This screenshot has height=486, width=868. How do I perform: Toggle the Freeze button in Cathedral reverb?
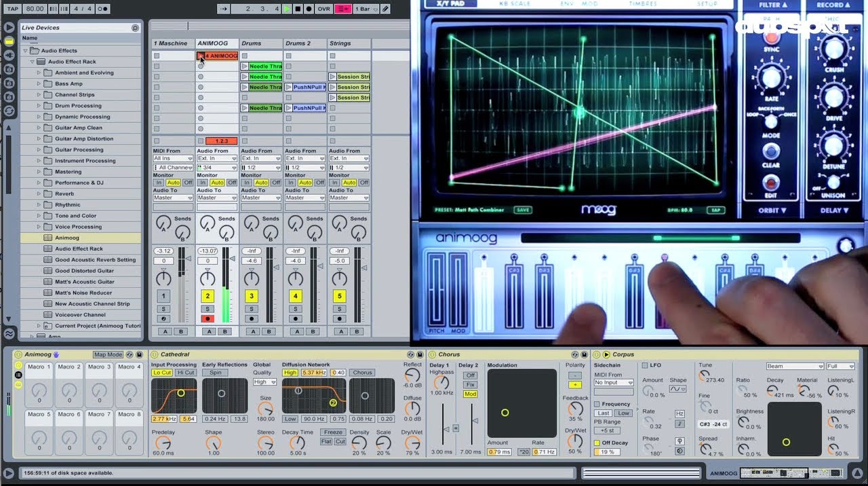tap(333, 432)
